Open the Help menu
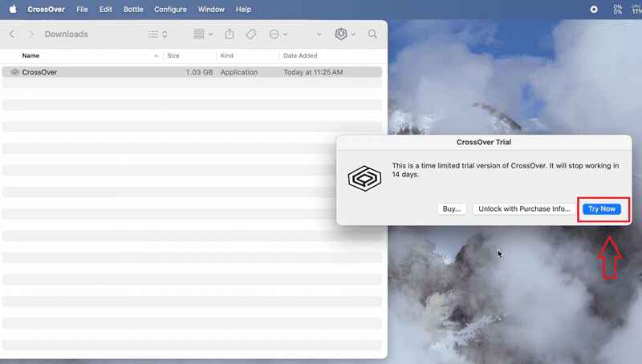 click(243, 9)
